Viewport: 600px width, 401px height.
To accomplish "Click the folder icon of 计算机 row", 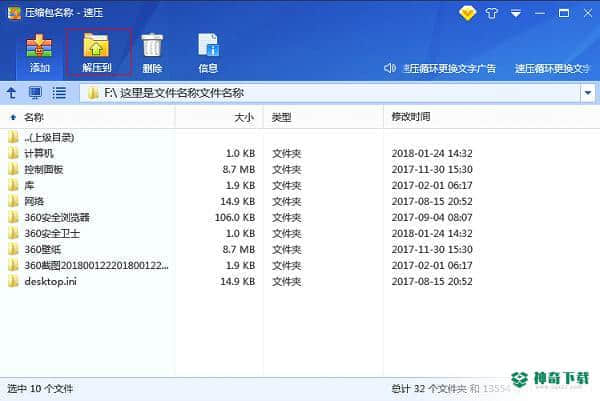I will coord(13,153).
